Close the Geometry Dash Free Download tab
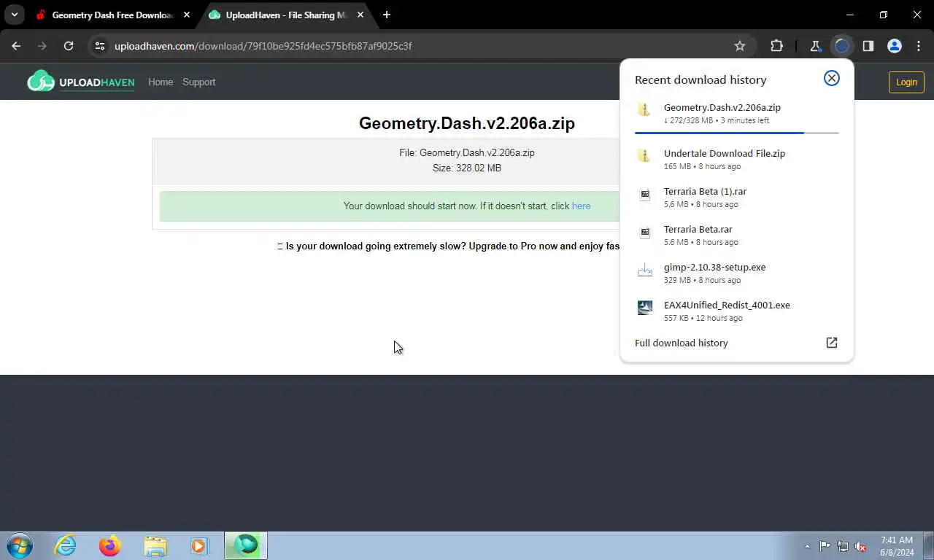Viewport: 934px width, 560px height. [187, 15]
